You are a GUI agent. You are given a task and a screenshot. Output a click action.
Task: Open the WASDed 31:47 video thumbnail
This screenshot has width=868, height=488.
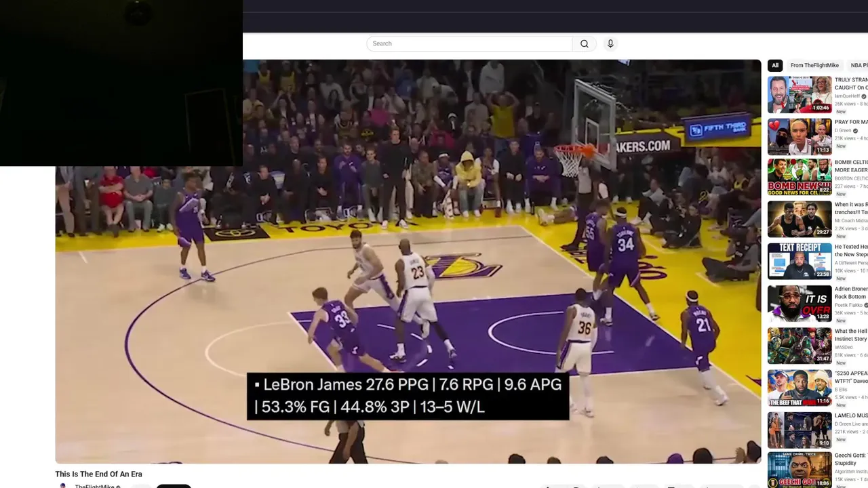coord(800,346)
